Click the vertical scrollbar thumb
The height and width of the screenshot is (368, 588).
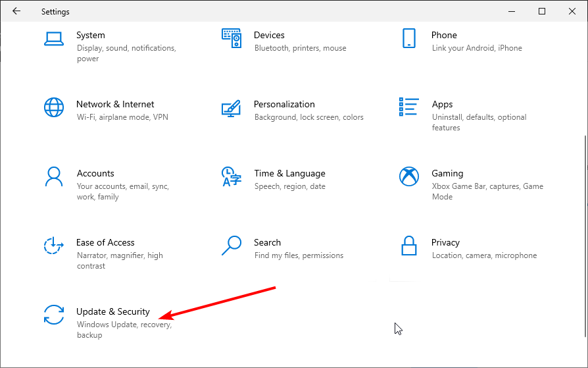[x=585, y=236]
